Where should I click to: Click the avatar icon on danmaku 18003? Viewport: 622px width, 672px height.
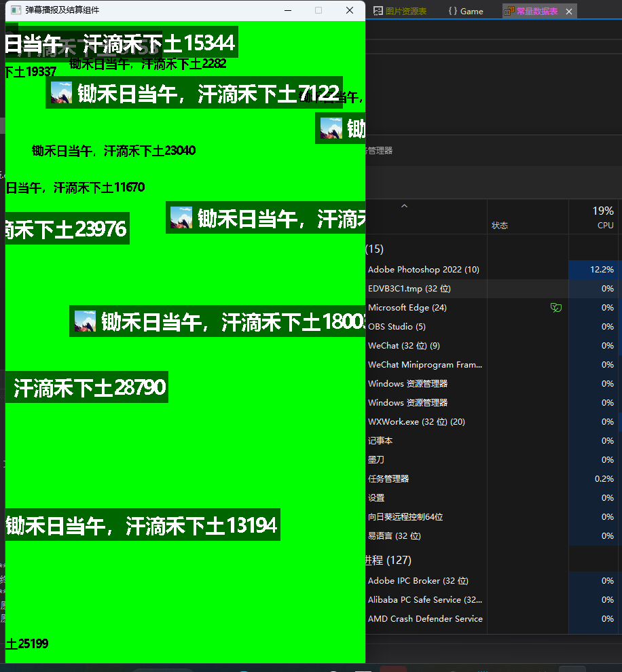pyautogui.click(x=85, y=321)
